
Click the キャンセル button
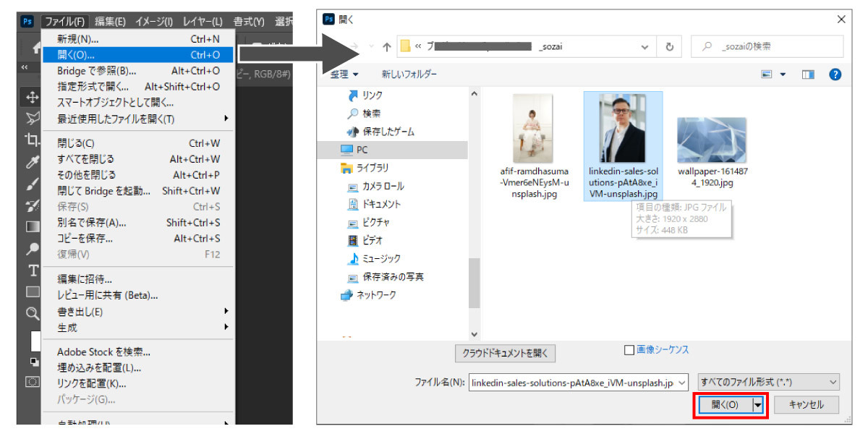tap(807, 405)
